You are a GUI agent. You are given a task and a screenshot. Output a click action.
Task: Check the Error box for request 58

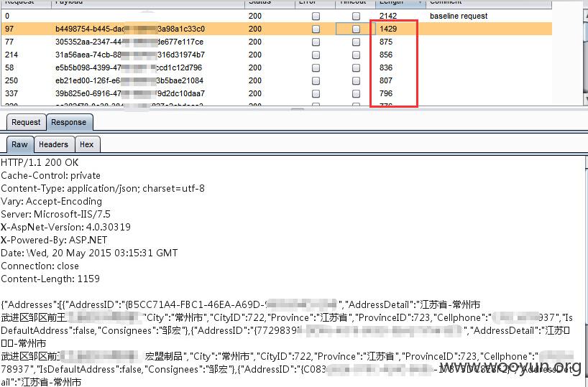click(316, 67)
